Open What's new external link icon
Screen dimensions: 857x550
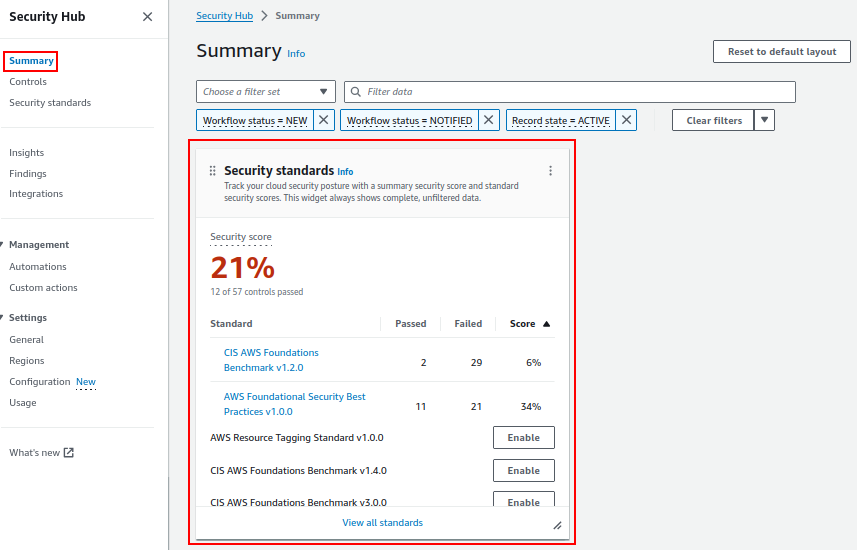(x=68, y=453)
